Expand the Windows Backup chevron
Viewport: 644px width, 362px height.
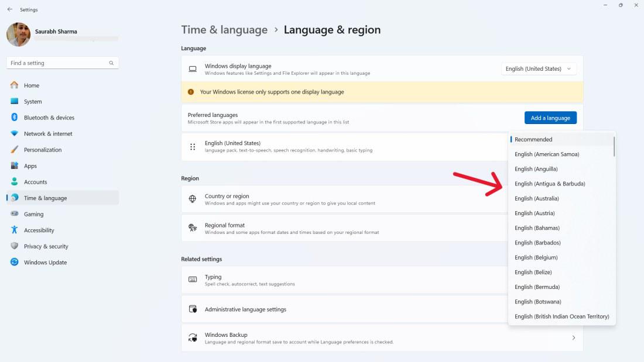[573, 338]
